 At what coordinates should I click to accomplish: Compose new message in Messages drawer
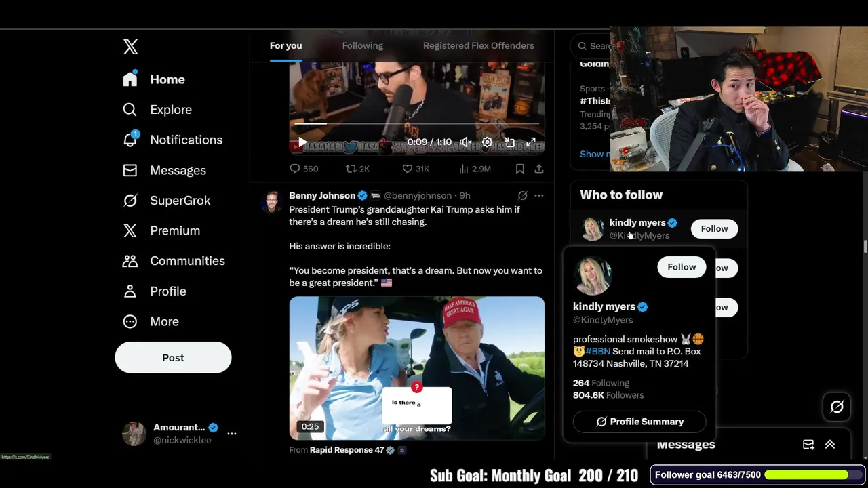808,445
